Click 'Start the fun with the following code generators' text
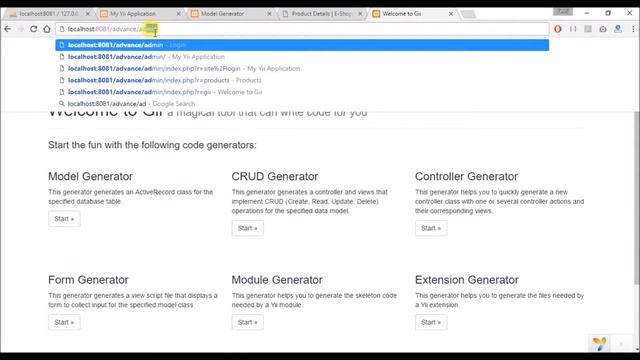The image size is (640, 360). (x=152, y=145)
